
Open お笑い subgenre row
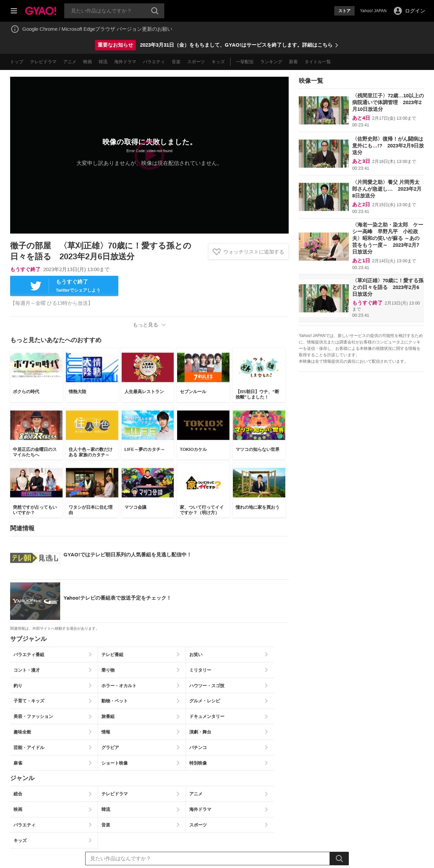click(x=230, y=654)
